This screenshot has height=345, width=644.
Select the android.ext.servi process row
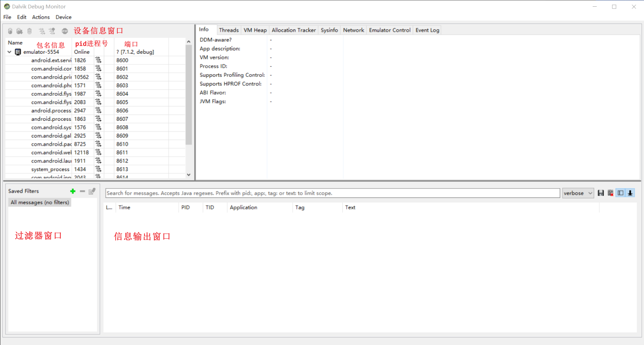[95, 60]
